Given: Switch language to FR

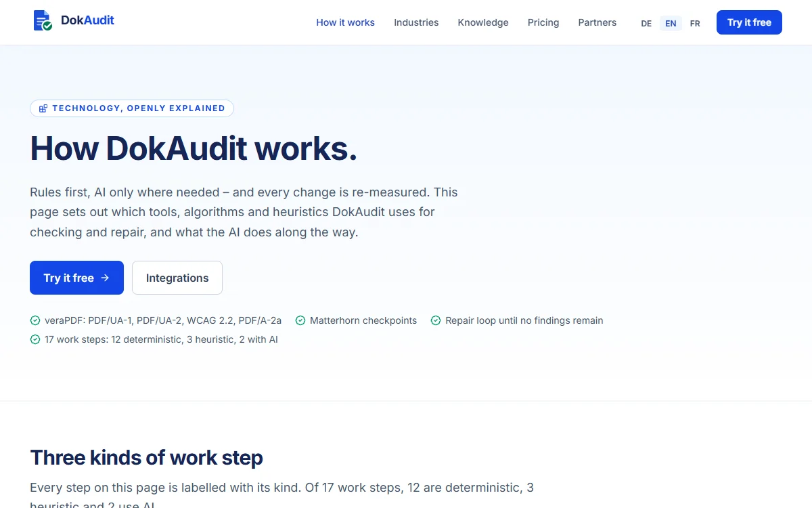Looking at the screenshot, I should click(x=695, y=23).
